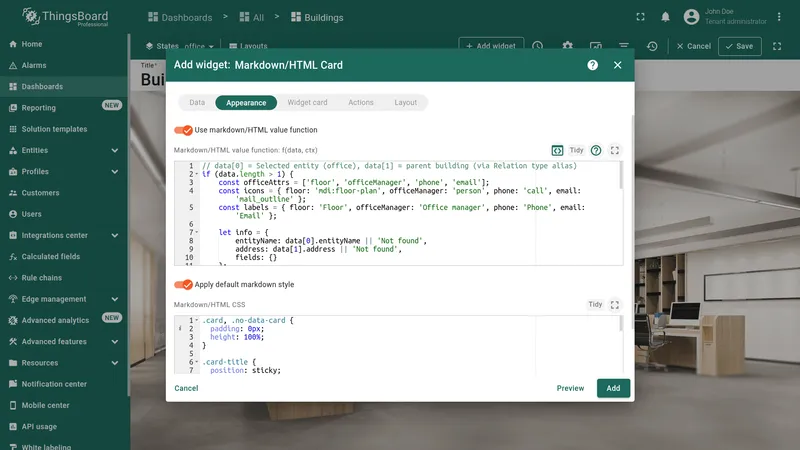Toggle fullscreen icon in top bar
This screenshot has height=450, width=800.
pyautogui.click(x=640, y=17)
